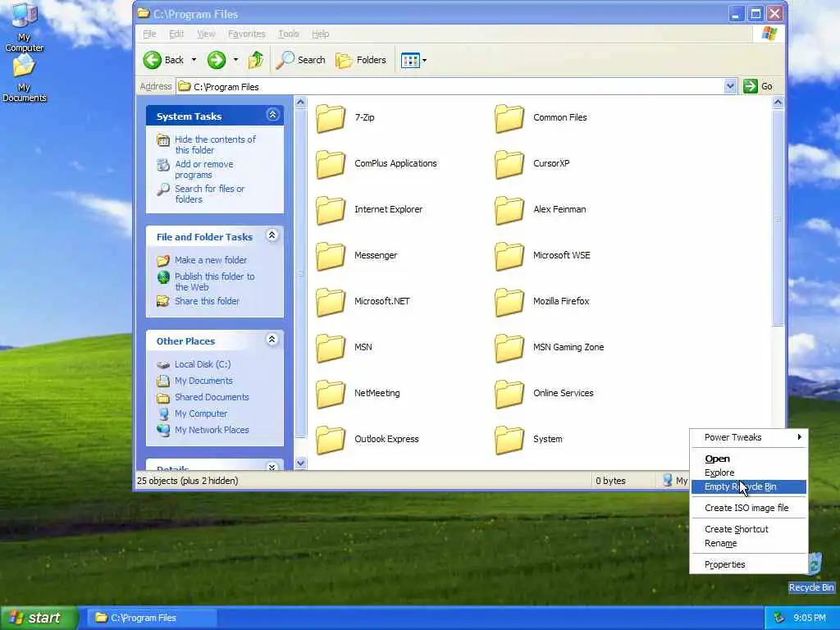Image resolution: width=840 pixels, height=630 pixels.
Task: Click Add or remove programs link
Action: pos(203,169)
